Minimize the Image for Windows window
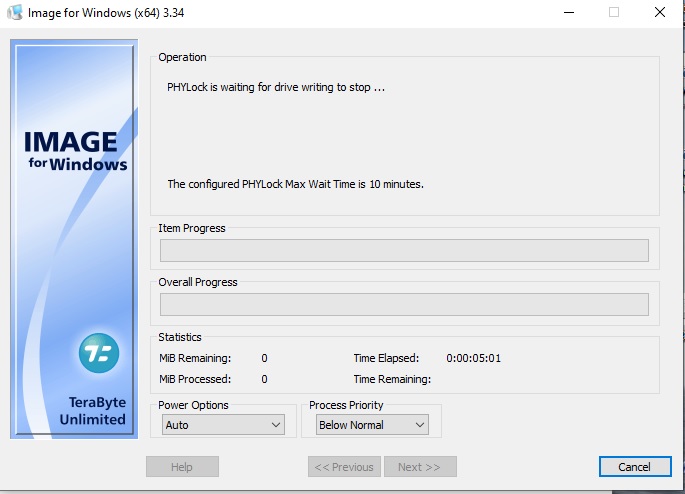Image resolution: width=685 pixels, height=494 pixels. click(569, 12)
